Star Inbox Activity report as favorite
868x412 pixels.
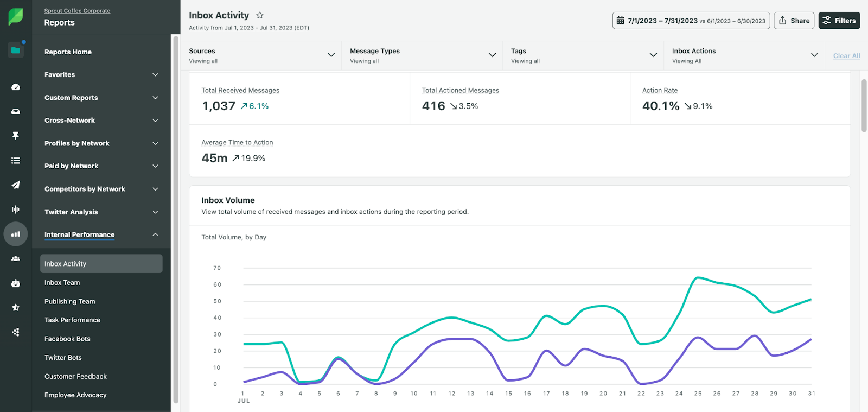260,15
